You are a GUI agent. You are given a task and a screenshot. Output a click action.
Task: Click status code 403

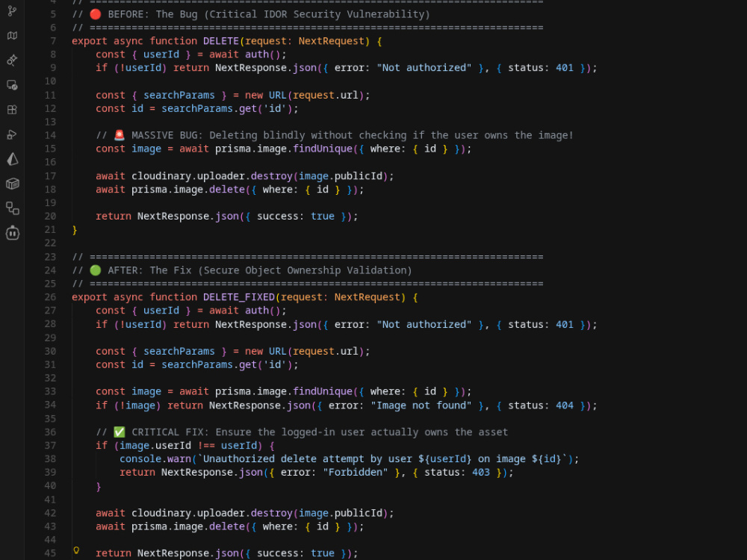click(x=480, y=473)
